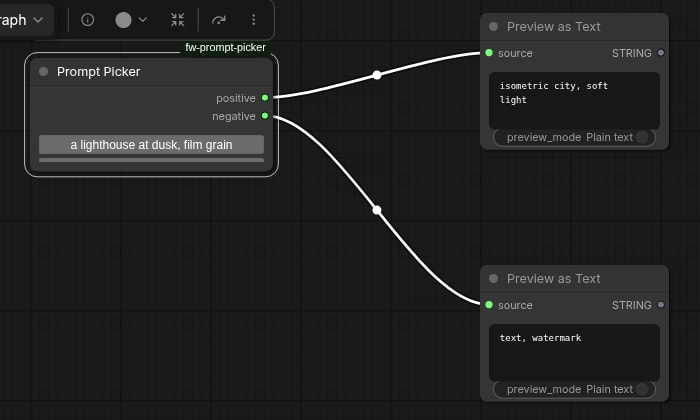The image size is (700, 420).
Task: Click the Prompt Picker node title
Action: point(99,72)
